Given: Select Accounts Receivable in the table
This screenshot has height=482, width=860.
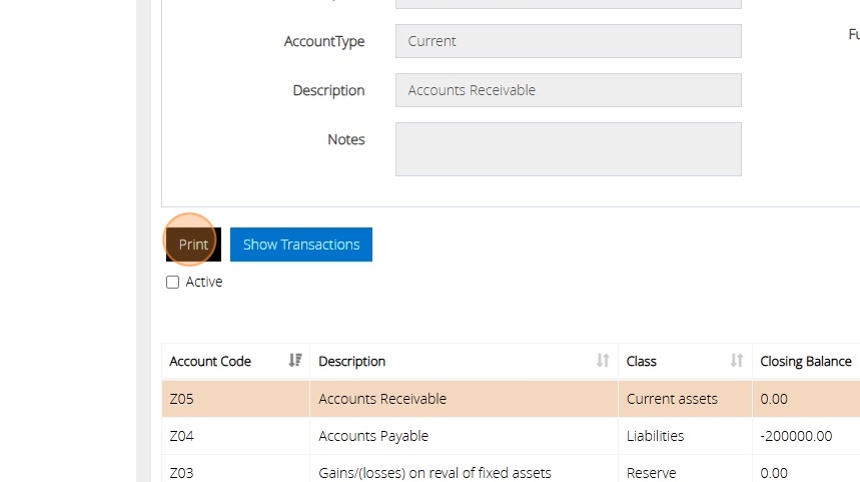Looking at the screenshot, I should 382,399.
